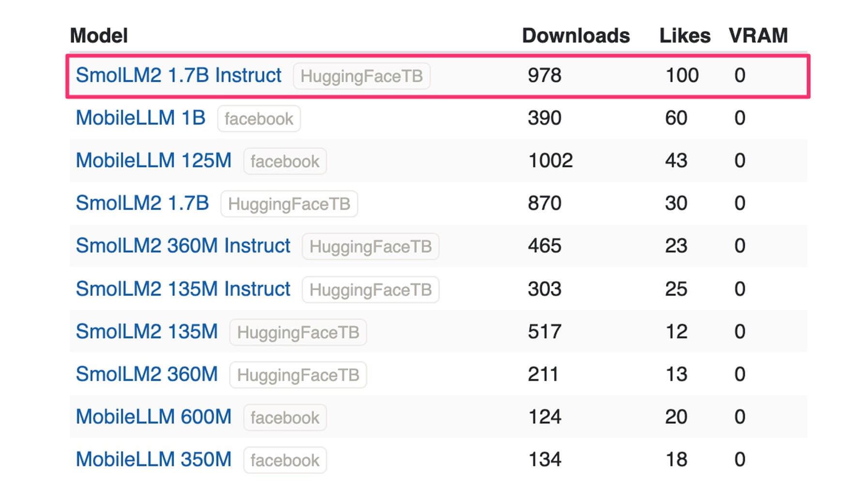Viewport: 868px width, 496px height.
Task: Select downloads value 517
Action: tap(544, 332)
